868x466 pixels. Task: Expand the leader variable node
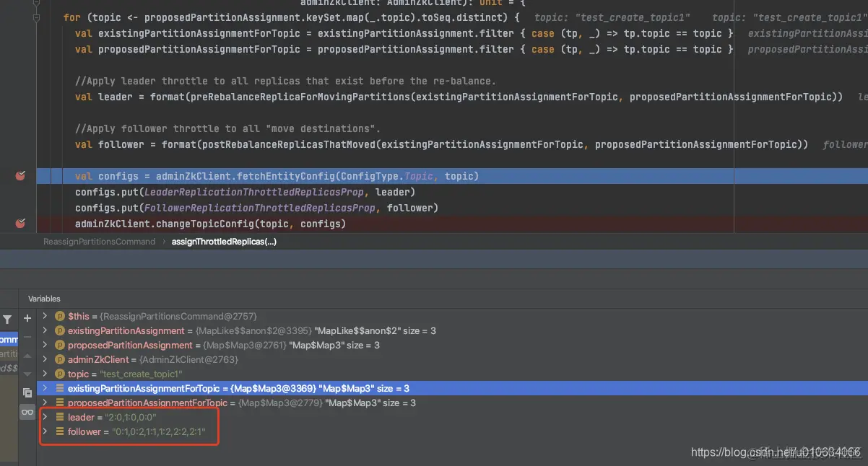click(45, 417)
